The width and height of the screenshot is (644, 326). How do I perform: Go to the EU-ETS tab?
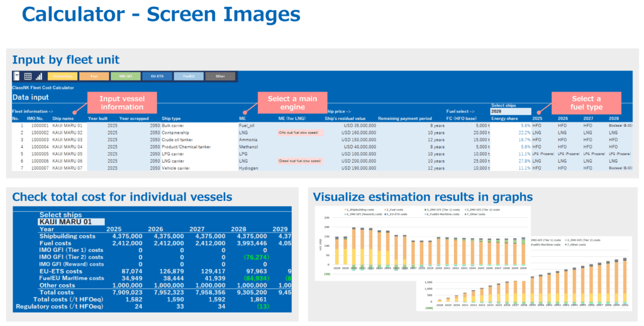pos(157,76)
